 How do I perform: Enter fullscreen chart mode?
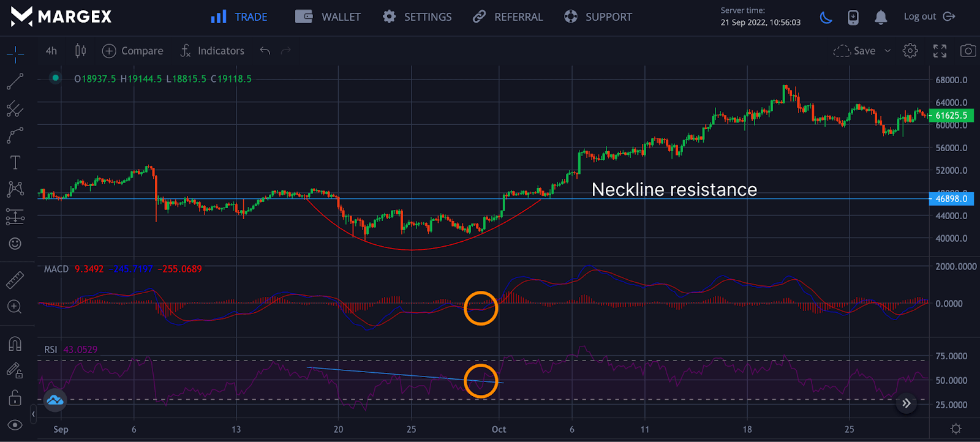[x=940, y=51]
